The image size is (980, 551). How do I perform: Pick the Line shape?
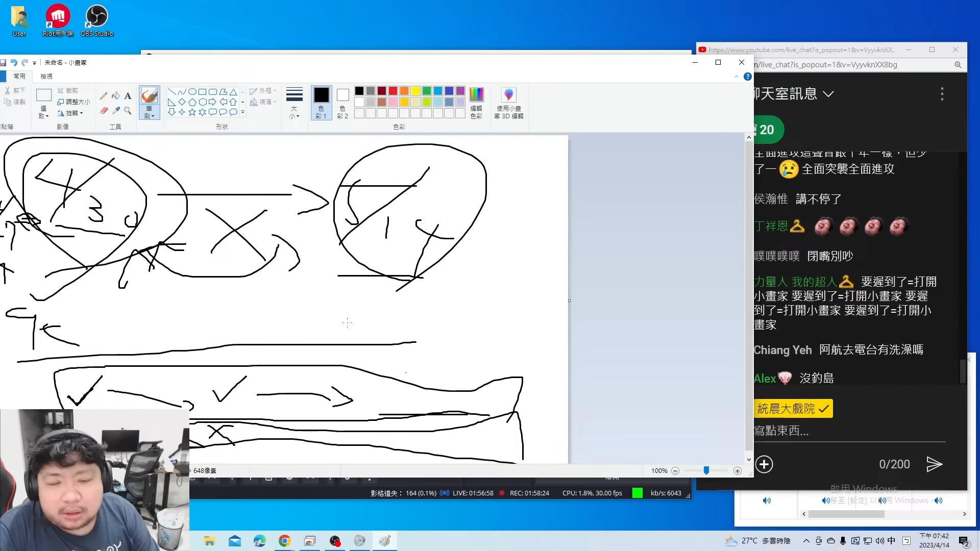[171, 92]
